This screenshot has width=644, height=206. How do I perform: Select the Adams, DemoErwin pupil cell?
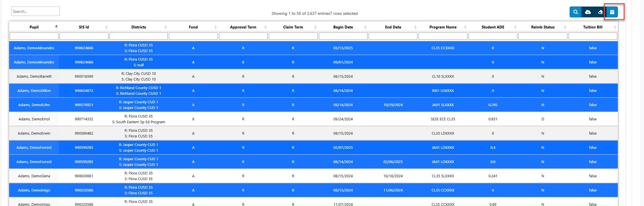[x=34, y=133]
